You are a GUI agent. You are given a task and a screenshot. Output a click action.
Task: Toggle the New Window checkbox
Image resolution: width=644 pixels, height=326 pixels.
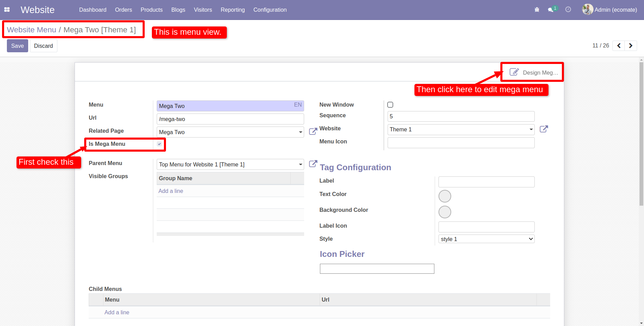point(390,105)
